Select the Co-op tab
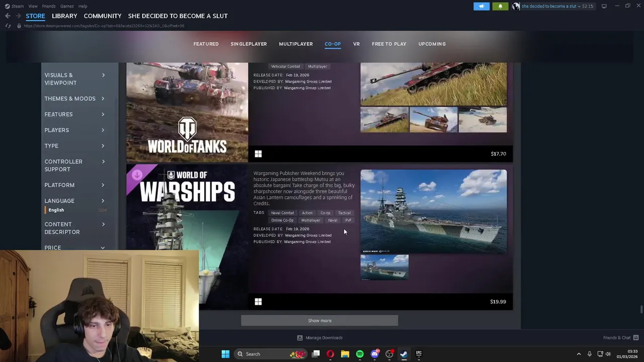This screenshot has height=362, width=644. [333, 44]
